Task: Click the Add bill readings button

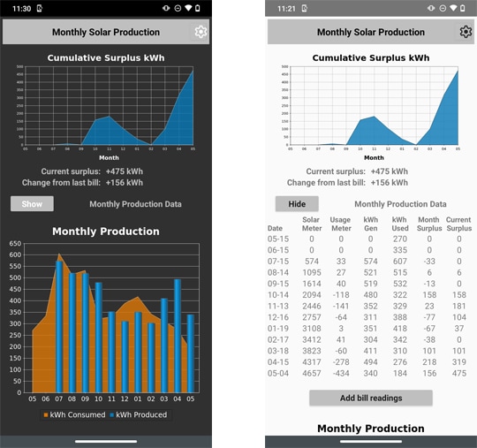Action: tap(371, 398)
